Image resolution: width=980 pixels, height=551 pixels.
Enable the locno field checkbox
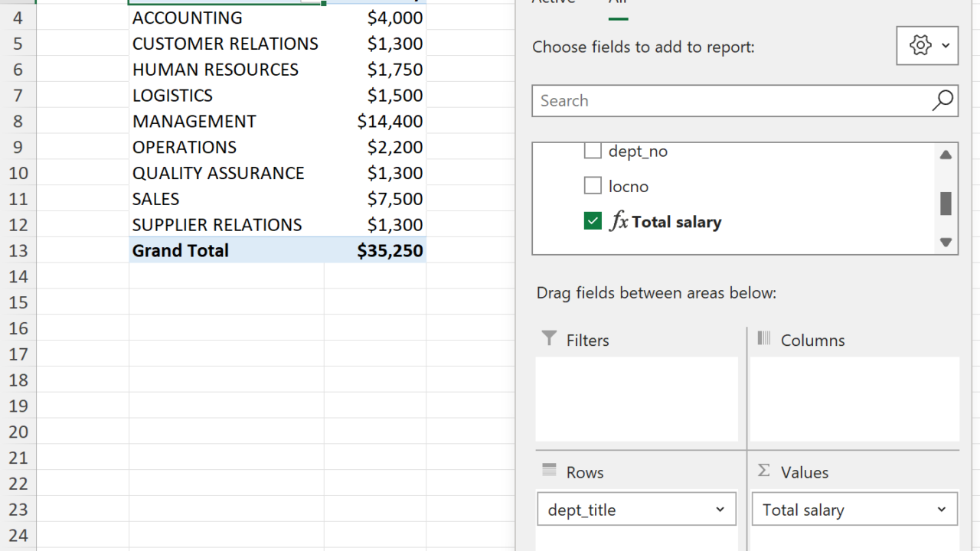pos(593,186)
